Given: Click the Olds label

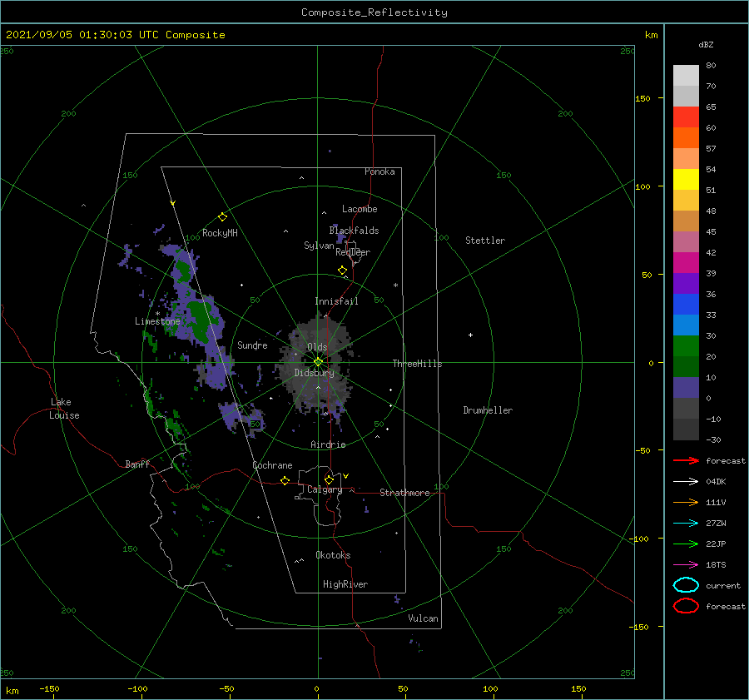Looking at the screenshot, I should click(317, 347).
